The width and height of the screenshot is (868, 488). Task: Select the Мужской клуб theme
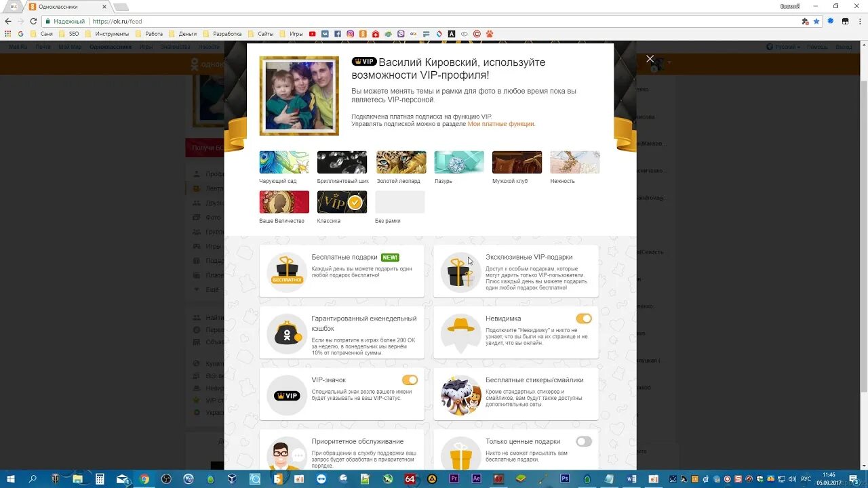517,163
